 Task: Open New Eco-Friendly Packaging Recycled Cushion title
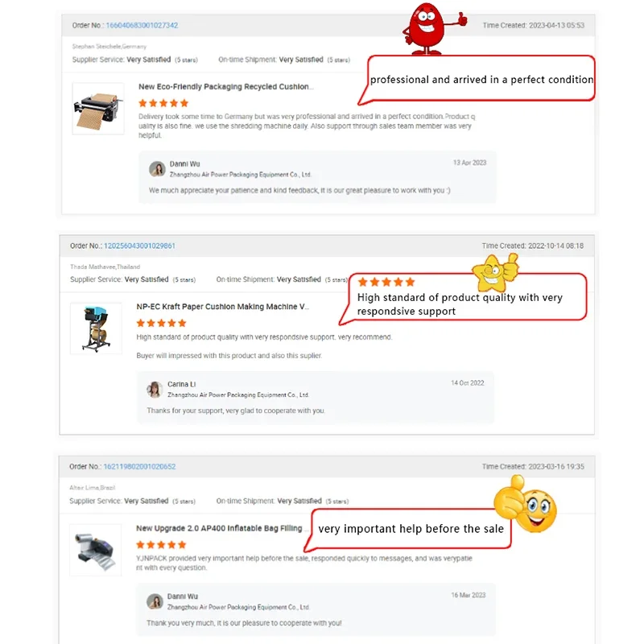coord(225,87)
